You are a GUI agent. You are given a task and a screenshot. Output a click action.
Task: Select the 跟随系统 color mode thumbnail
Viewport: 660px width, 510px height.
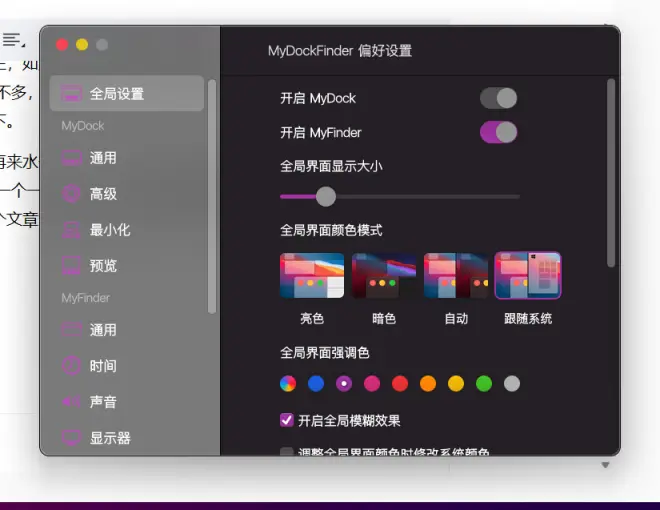coord(528,276)
